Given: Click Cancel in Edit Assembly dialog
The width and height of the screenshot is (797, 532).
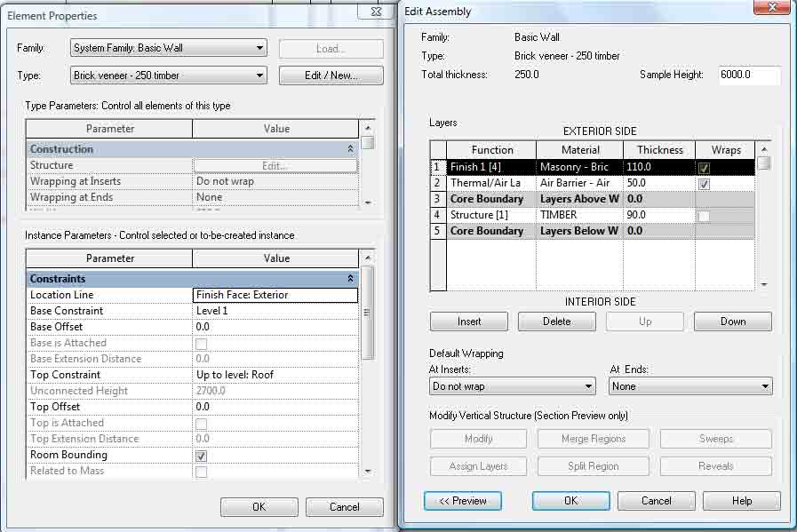Looking at the screenshot, I should tap(657, 501).
